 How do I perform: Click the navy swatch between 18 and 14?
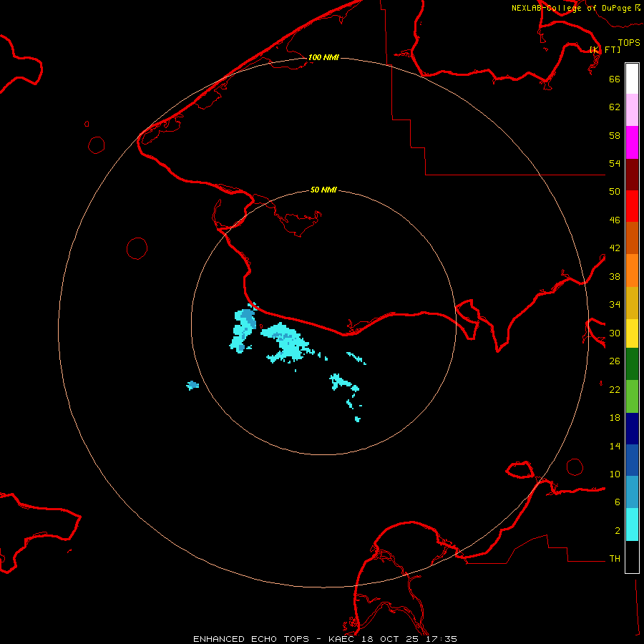tap(632, 429)
